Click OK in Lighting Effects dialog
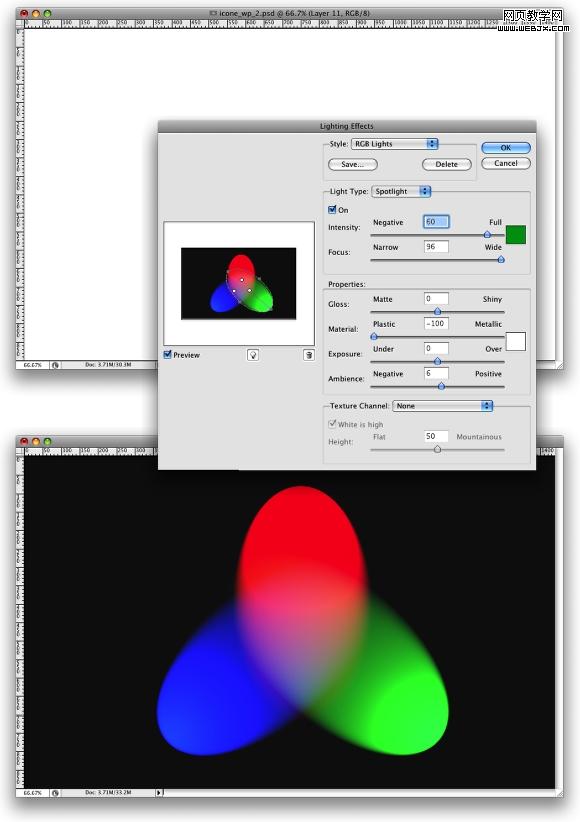580x822 pixels. [x=506, y=148]
